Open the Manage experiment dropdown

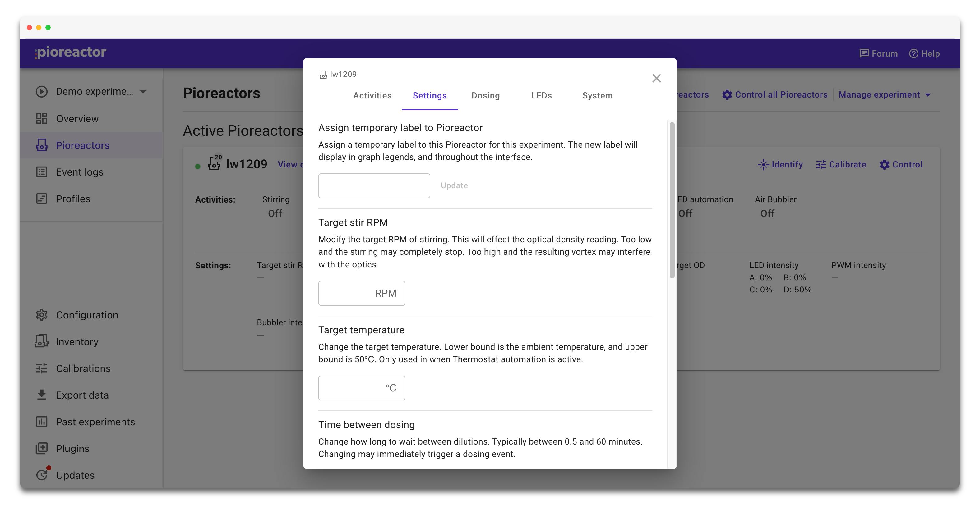click(x=885, y=95)
